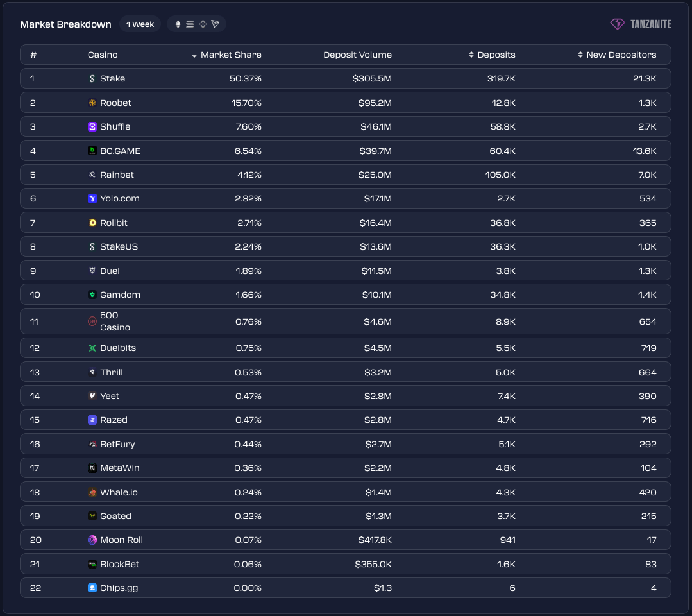692x616 pixels.
Task: Click the Yeet logo icon
Action: click(92, 396)
